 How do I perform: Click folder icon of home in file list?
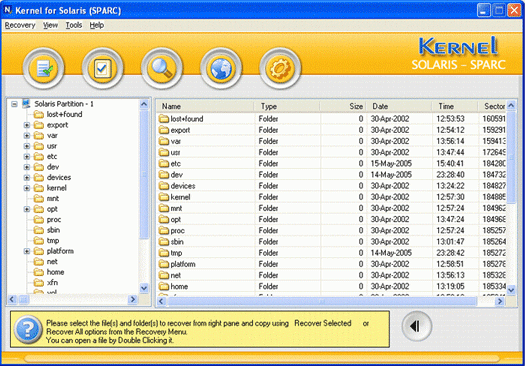point(164,286)
